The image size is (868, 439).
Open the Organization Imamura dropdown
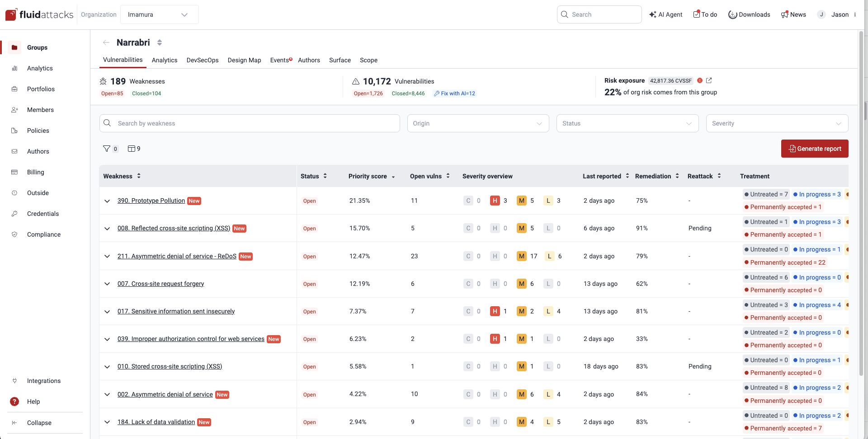160,14
